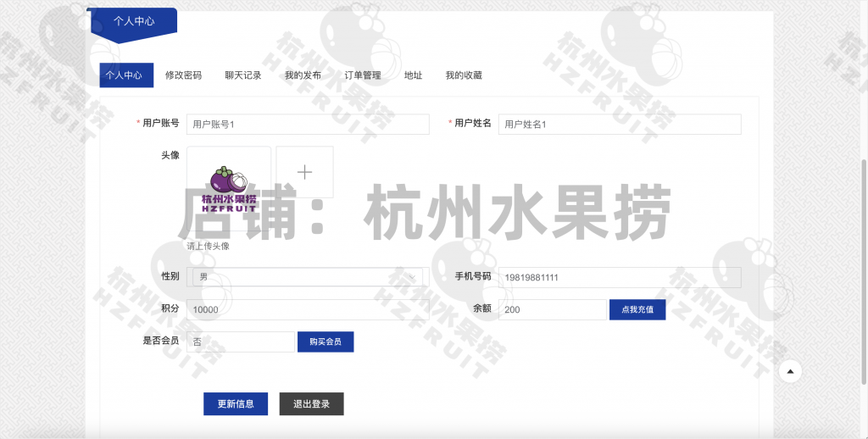Image resolution: width=868 pixels, height=439 pixels.
Task: Click the plus icon to upload avatar
Action: pos(304,172)
